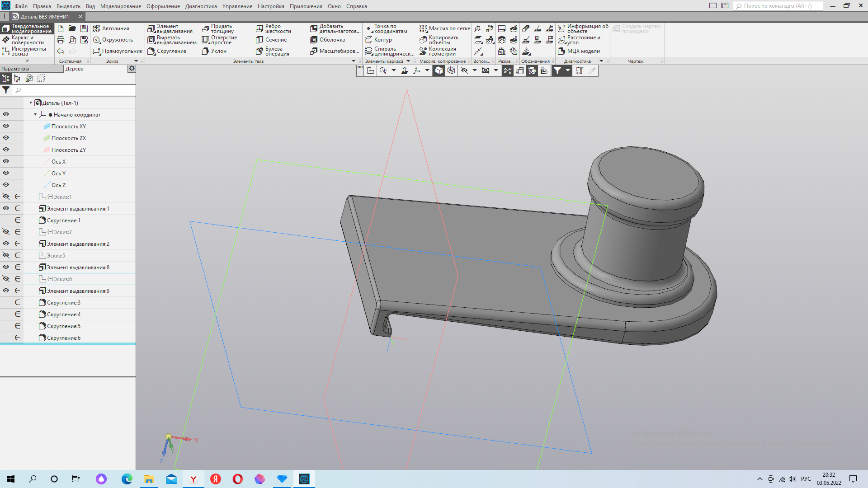This screenshot has height=488, width=868.
Task: Collapse the Начало координат tree node
Action: click(x=35, y=114)
